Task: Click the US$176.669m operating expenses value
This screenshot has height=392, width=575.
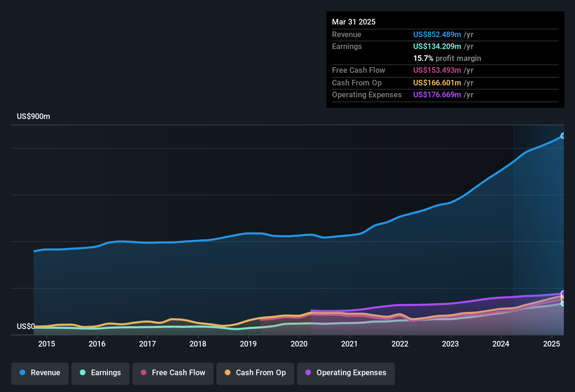Action: click(x=437, y=95)
